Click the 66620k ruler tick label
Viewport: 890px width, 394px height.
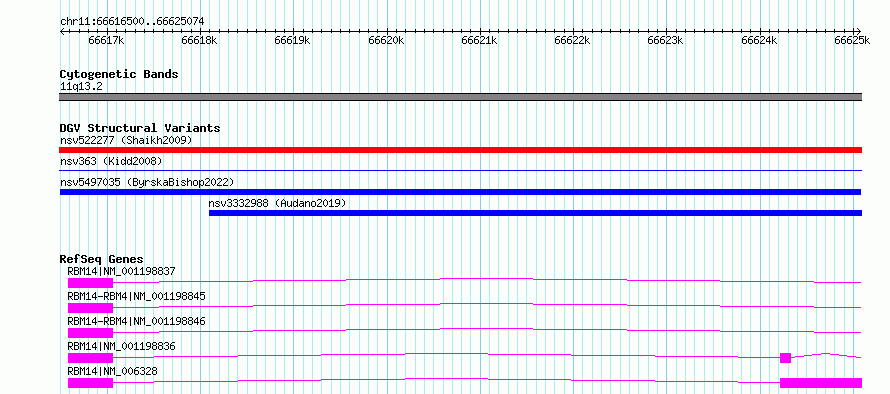coord(387,41)
